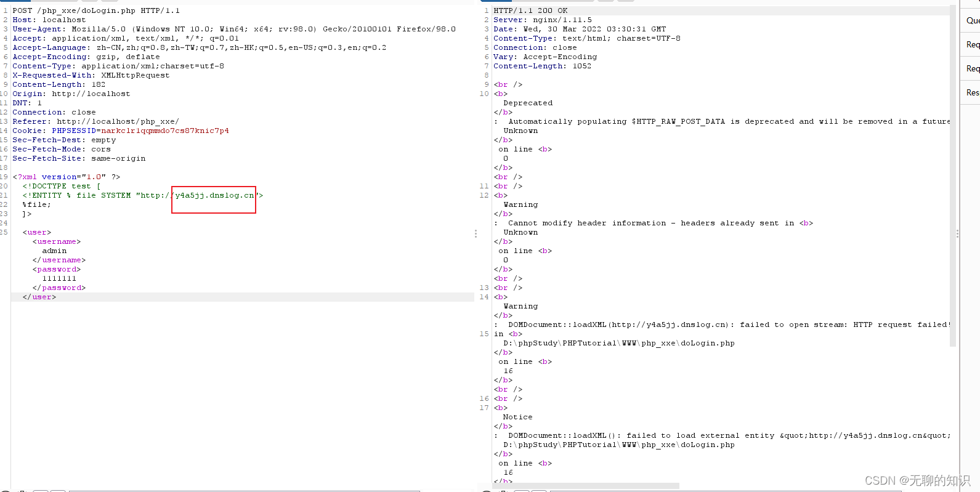Viewport: 980px width, 492px height.
Task: Click the 'Accept-Encoding: gzip, deflate' request header
Action: click(86, 57)
